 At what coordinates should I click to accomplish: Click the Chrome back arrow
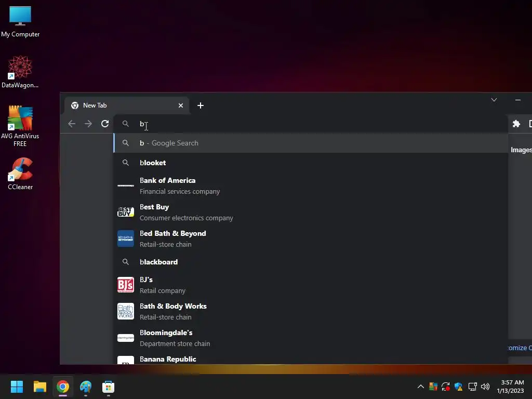coord(72,124)
